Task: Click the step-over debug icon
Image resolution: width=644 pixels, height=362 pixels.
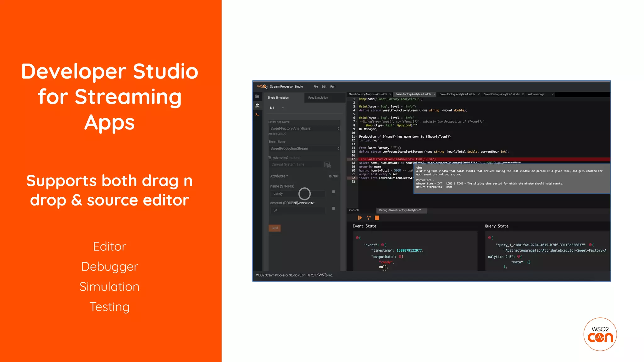Action: [369, 218]
